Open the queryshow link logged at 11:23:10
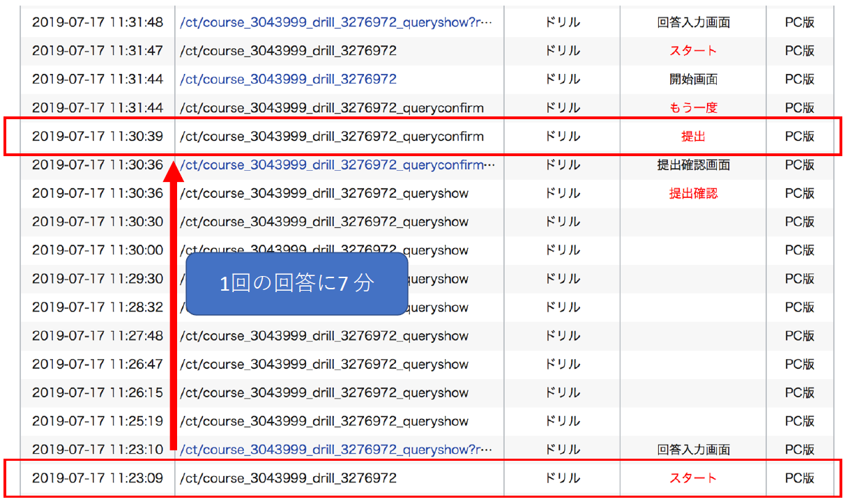Viewport: 843px width, 504px height. pyautogui.click(x=336, y=450)
